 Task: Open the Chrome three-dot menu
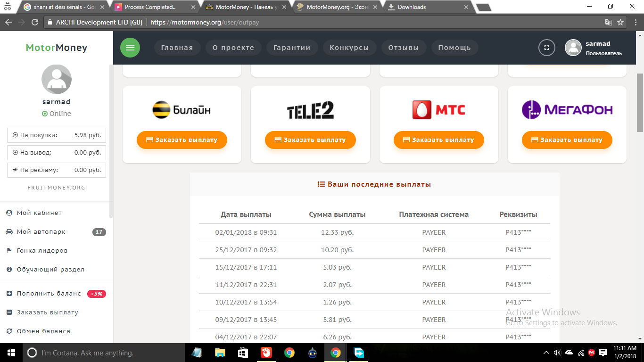click(x=636, y=22)
